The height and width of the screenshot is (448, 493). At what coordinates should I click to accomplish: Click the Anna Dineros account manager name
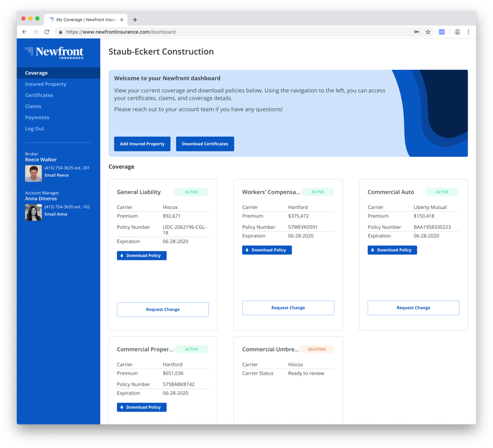click(41, 199)
